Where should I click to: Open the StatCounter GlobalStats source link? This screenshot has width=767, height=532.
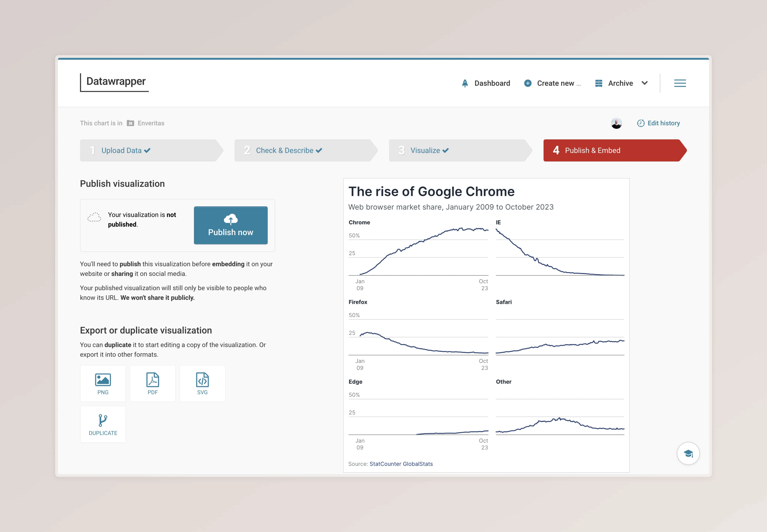click(x=401, y=464)
